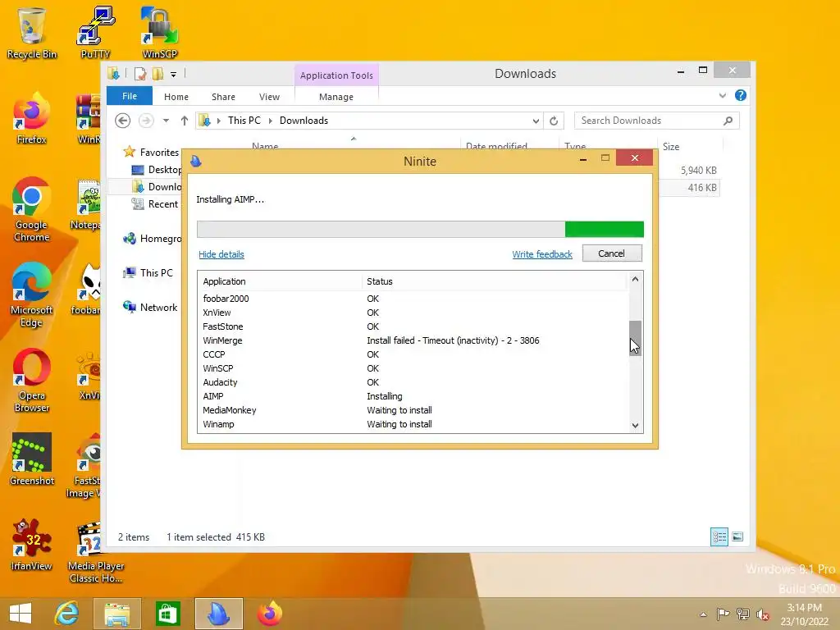Click the Downloads segment in address path
Screen dimensions: 840x630
(x=304, y=121)
